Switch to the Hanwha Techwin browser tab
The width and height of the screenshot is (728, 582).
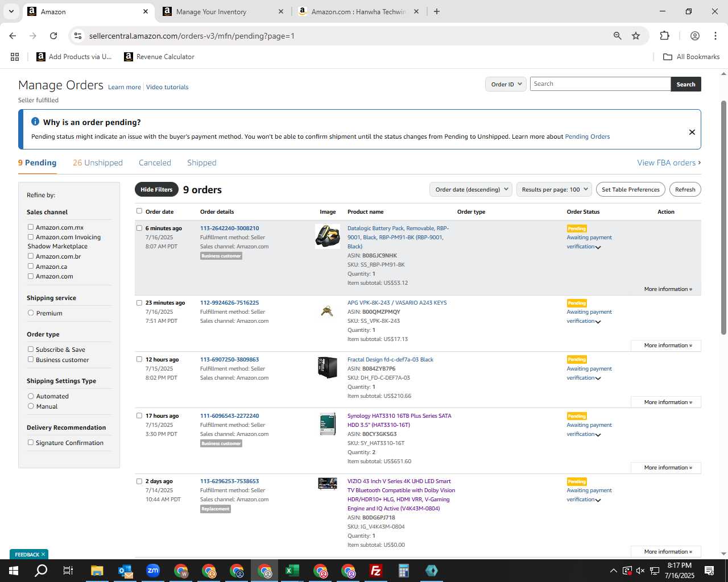[x=358, y=11]
